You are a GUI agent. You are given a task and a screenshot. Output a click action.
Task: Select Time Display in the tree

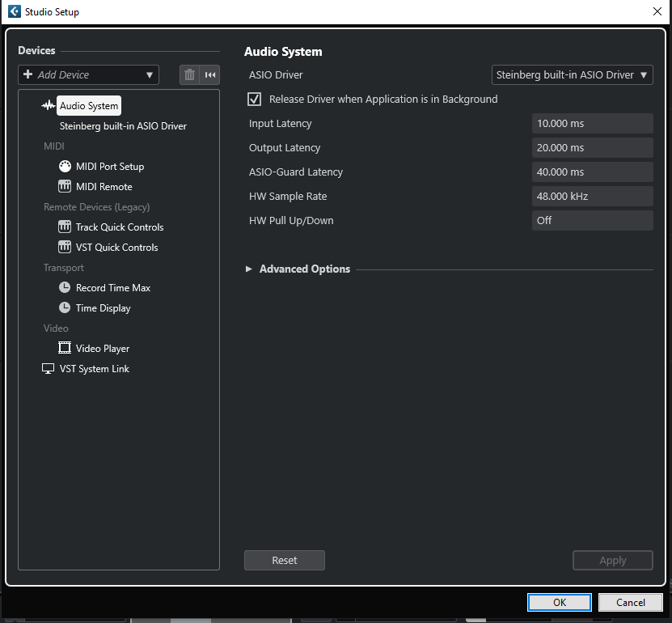104,308
